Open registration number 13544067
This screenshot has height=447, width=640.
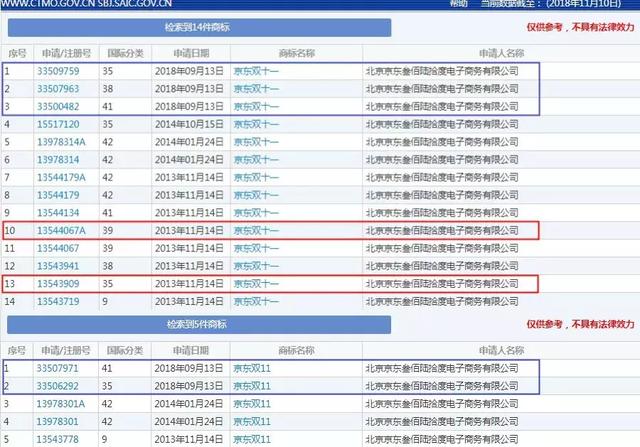58,248
